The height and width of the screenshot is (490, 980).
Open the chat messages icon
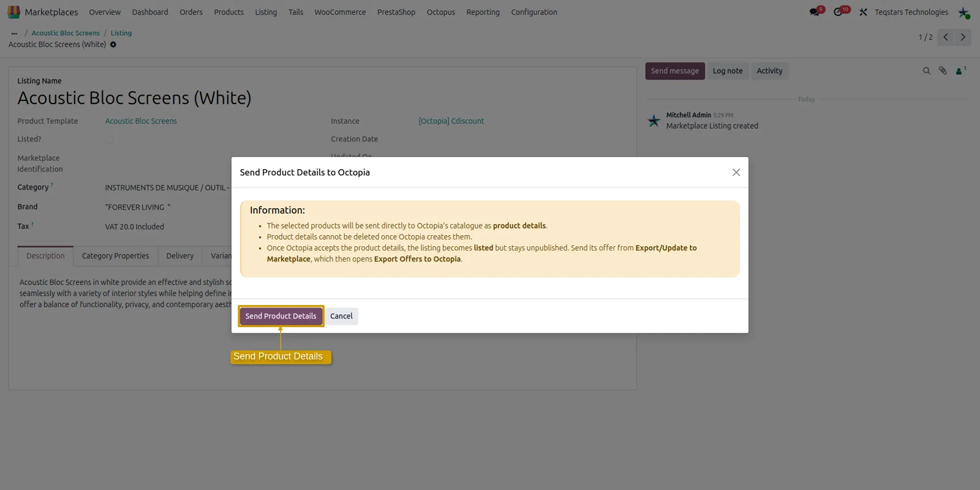coord(815,12)
